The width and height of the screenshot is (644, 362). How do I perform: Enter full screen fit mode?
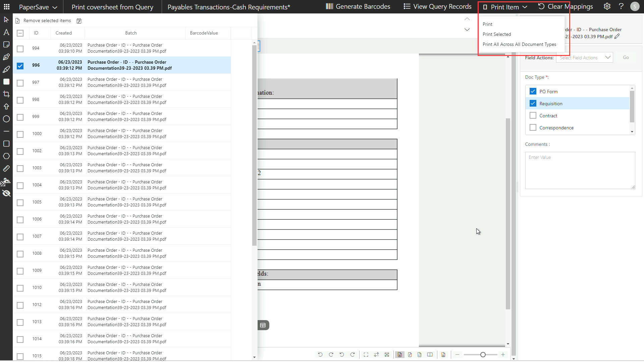(366, 355)
